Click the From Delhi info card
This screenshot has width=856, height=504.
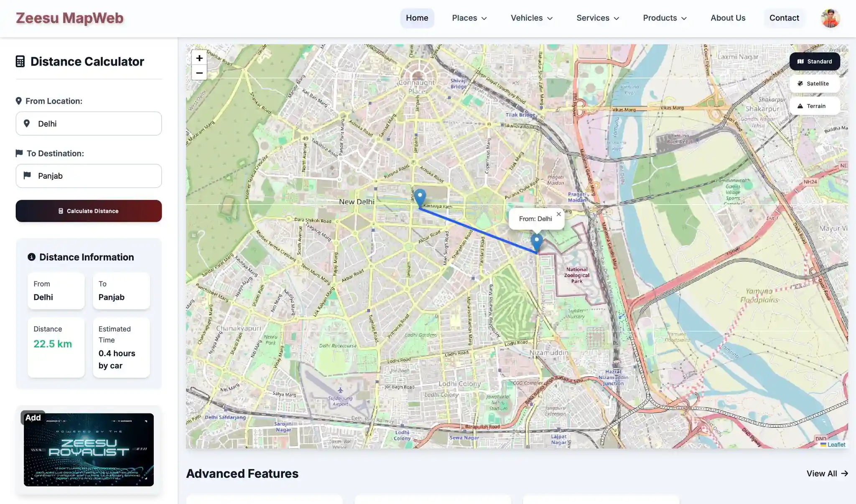point(56,291)
